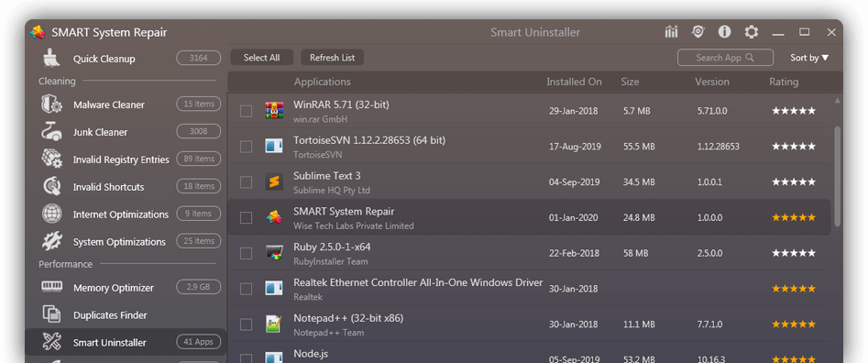Image resolution: width=868 pixels, height=363 pixels.
Task: Click the 2.9 GB memory badge
Action: [x=199, y=287]
